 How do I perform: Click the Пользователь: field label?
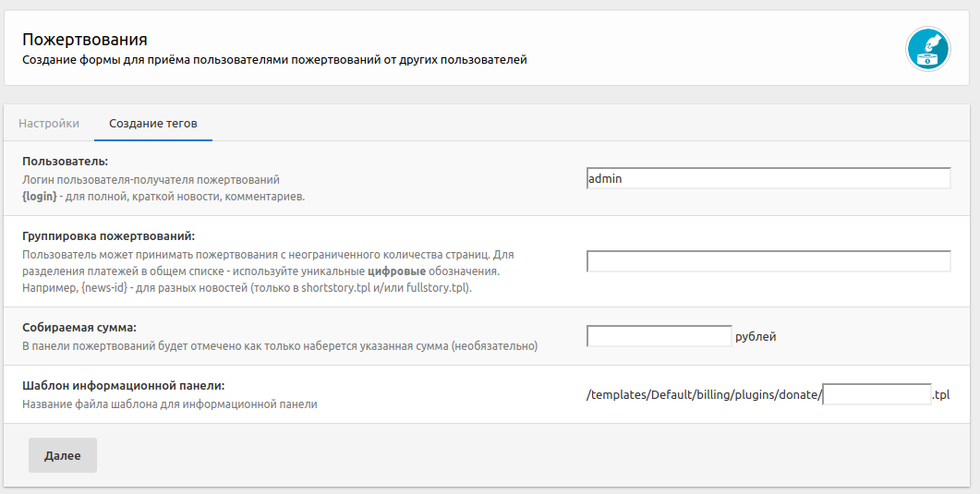pos(65,162)
